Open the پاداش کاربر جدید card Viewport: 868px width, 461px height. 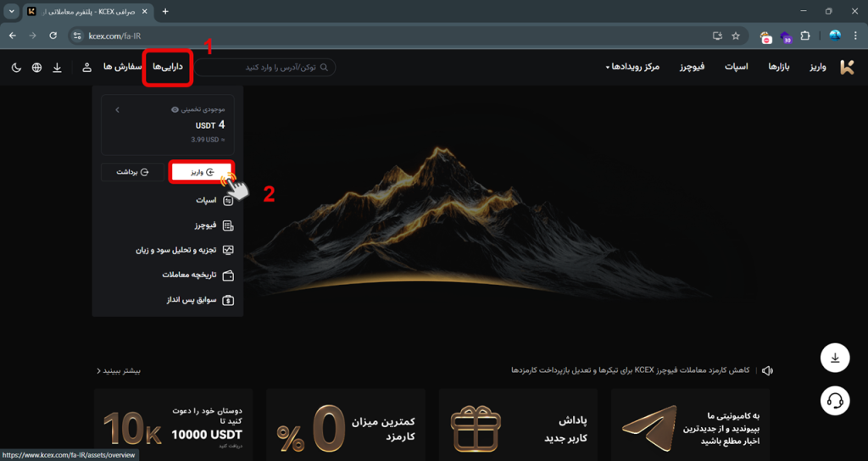click(518, 425)
